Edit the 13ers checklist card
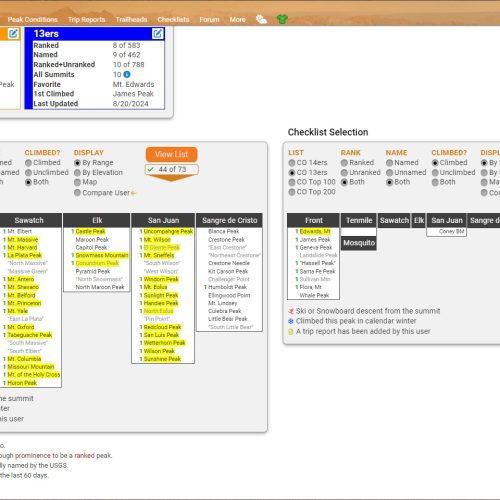 tap(157, 33)
